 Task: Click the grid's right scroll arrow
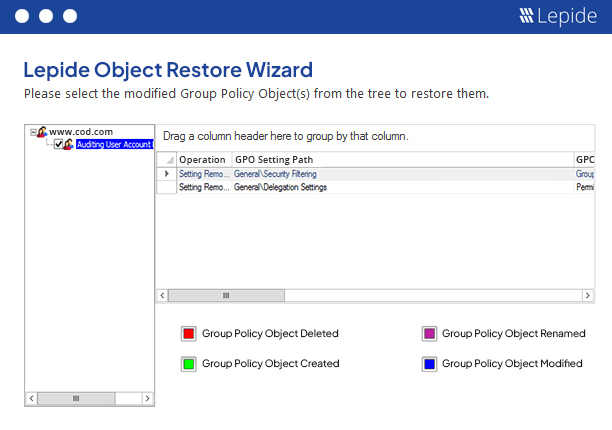click(587, 295)
